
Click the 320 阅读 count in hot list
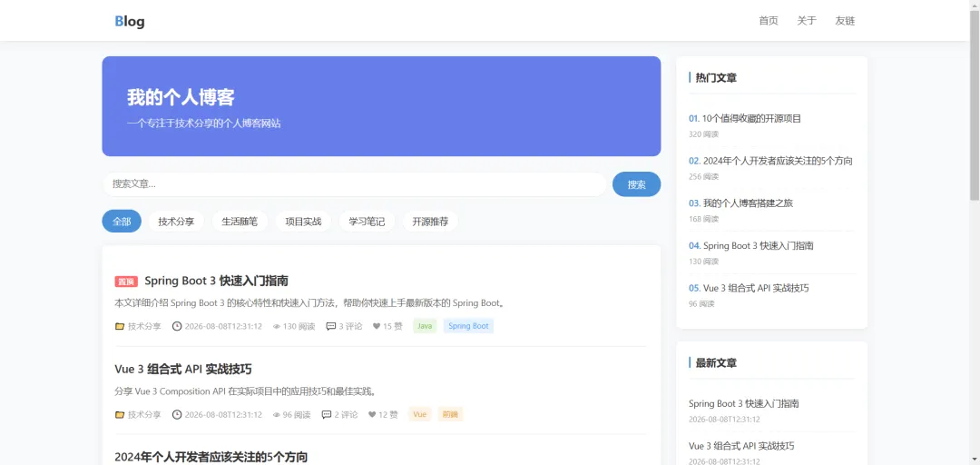point(704,134)
